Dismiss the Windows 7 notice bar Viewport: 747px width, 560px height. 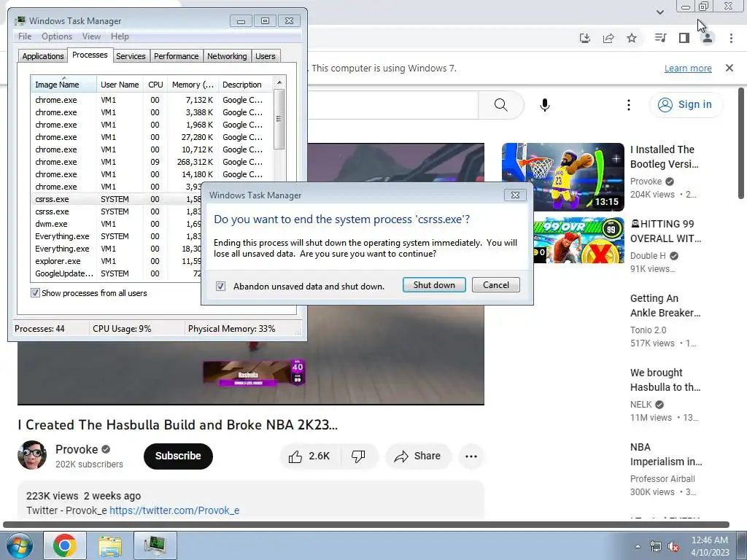729,68
